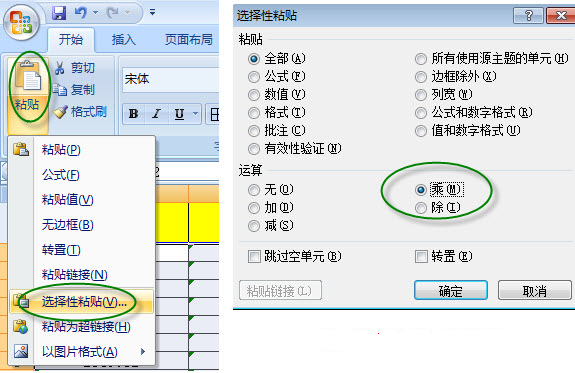Undo the last action with the arrow icon
Viewport: 575px width, 373px height.
click(81, 13)
